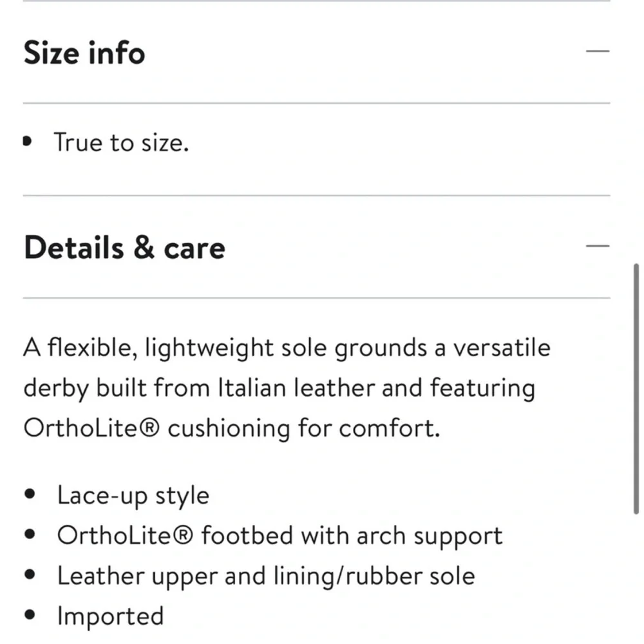Click "Leather upper and lining/rubber sole" item
The width and height of the screenshot is (644, 644).
pos(265,576)
